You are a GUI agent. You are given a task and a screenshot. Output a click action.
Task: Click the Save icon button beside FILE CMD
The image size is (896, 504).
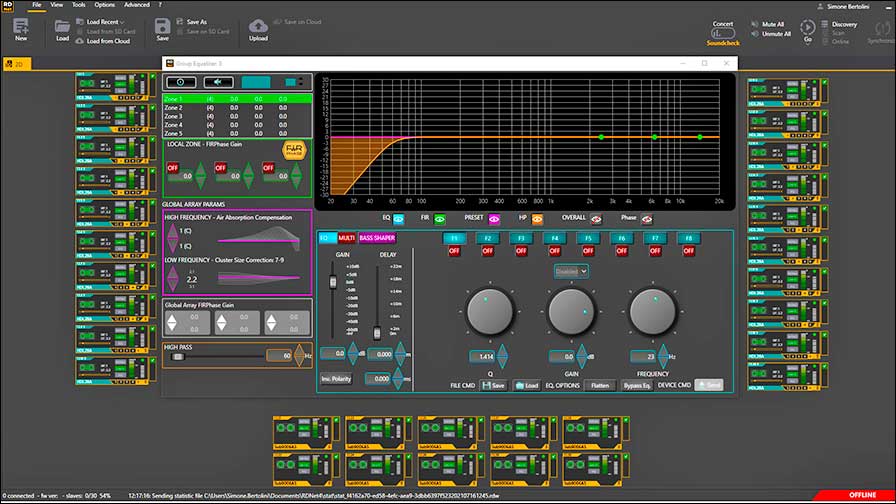tap(494, 386)
